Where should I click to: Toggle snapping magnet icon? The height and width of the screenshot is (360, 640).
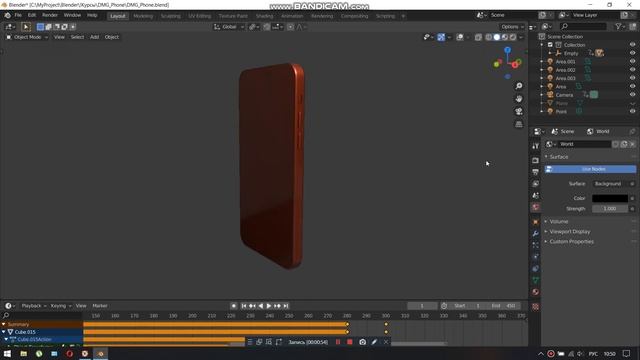tap(267, 27)
